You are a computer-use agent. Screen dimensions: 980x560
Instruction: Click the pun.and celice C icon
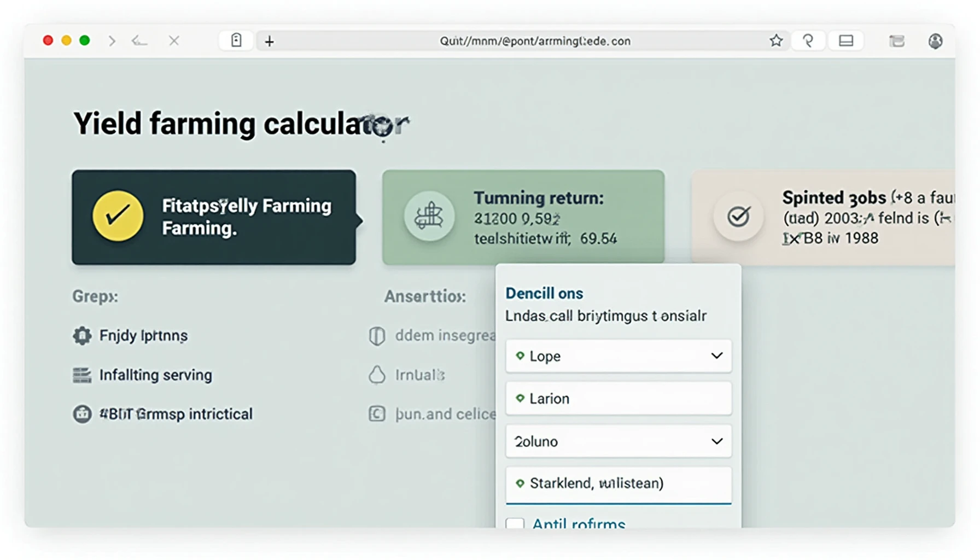[x=377, y=414]
